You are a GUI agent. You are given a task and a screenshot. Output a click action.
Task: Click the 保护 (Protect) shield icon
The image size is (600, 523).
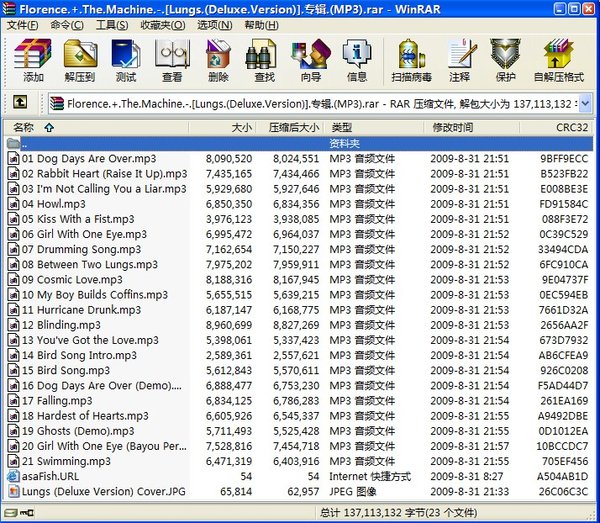click(x=505, y=54)
